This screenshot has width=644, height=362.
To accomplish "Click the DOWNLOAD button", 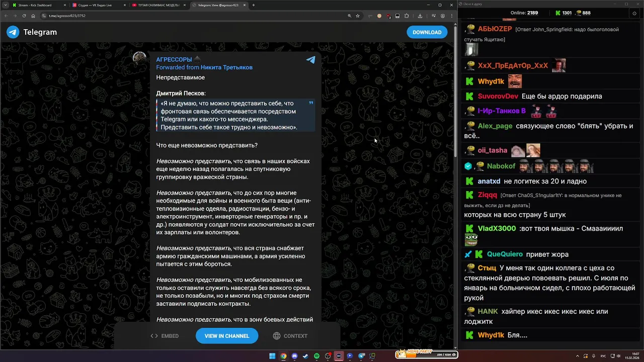I will pos(427,32).
